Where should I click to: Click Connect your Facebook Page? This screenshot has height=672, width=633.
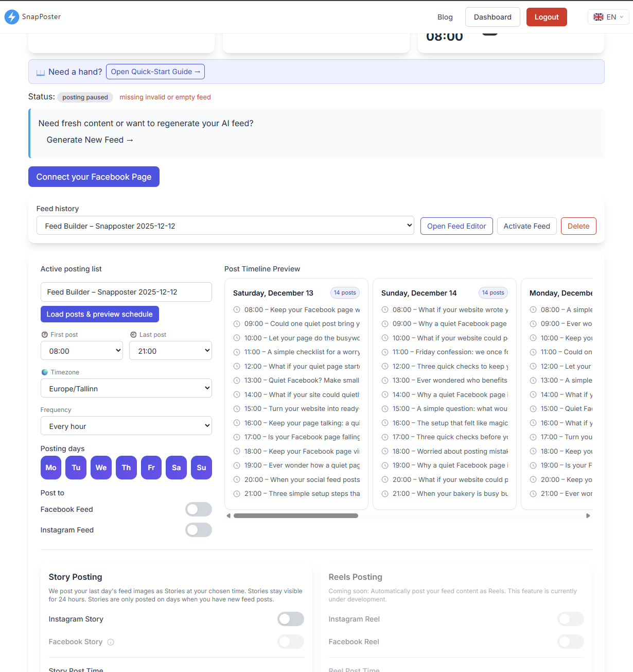(x=94, y=177)
